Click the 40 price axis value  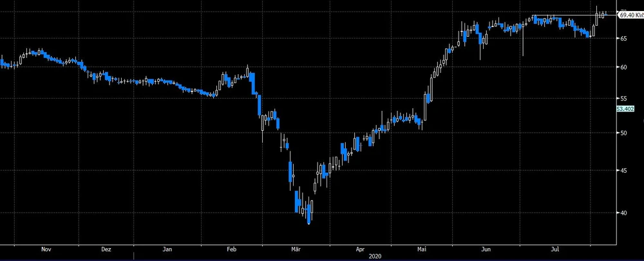623,213
